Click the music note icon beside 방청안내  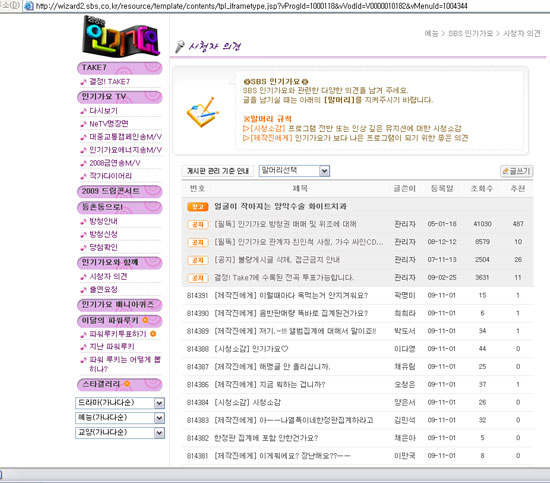click(x=83, y=222)
